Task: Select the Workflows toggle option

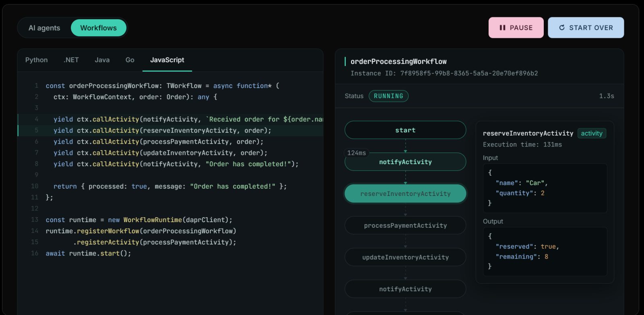Action: pyautogui.click(x=99, y=28)
